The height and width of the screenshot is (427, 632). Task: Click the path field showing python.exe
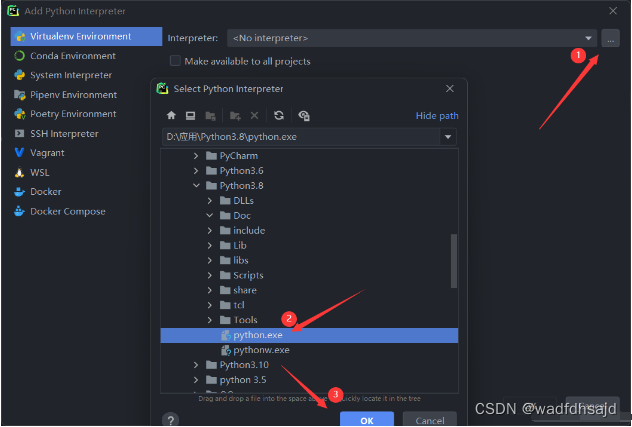coord(301,137)
